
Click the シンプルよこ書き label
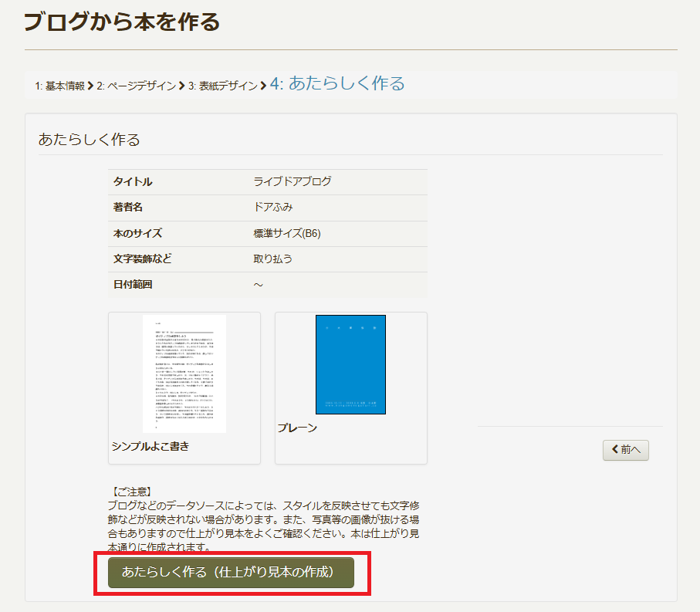point(150,446)
